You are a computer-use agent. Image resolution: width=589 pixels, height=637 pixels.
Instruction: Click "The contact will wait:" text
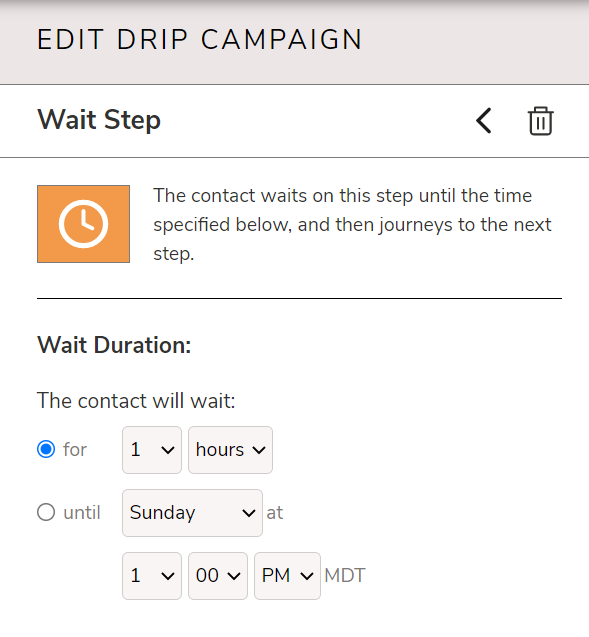[136, 401]
